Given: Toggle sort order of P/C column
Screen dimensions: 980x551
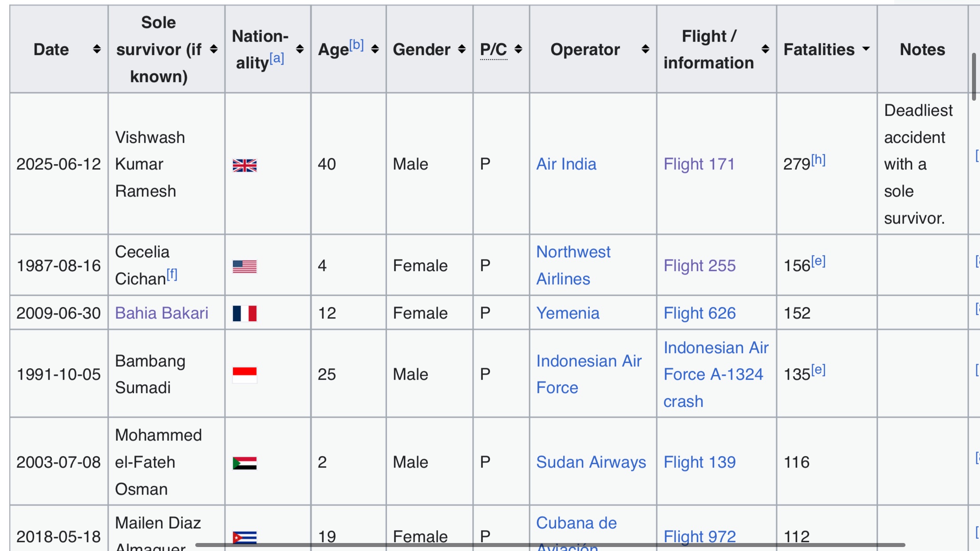Looking at the screenshot, I should point(518,49).
